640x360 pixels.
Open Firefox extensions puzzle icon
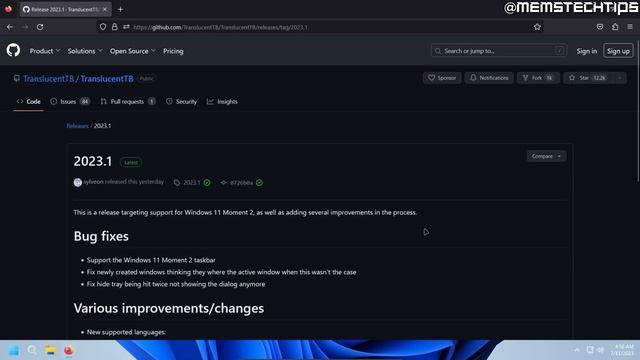point(615,27)
